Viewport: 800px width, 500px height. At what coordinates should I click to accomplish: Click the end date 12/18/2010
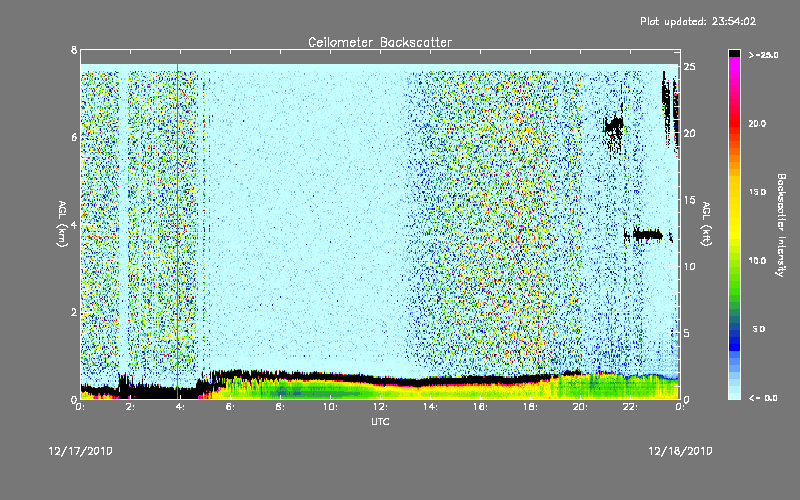(680, 451)
